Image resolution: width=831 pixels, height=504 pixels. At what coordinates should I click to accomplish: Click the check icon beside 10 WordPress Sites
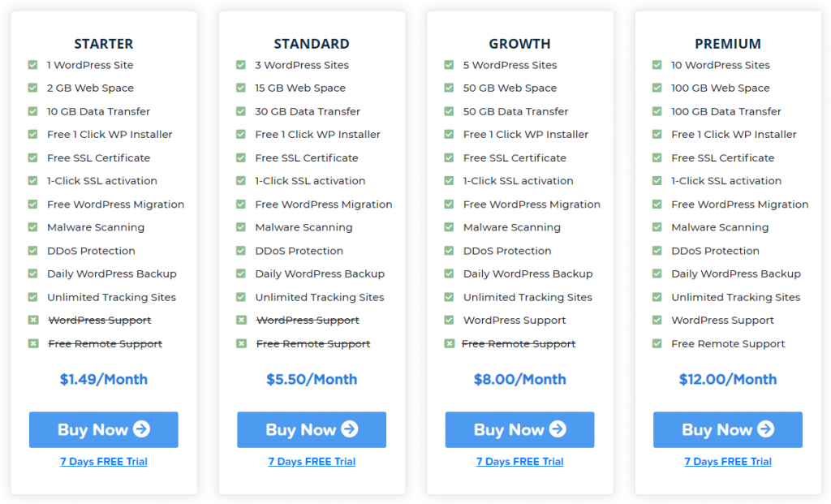pyautogui.click(x=657, y=65)
